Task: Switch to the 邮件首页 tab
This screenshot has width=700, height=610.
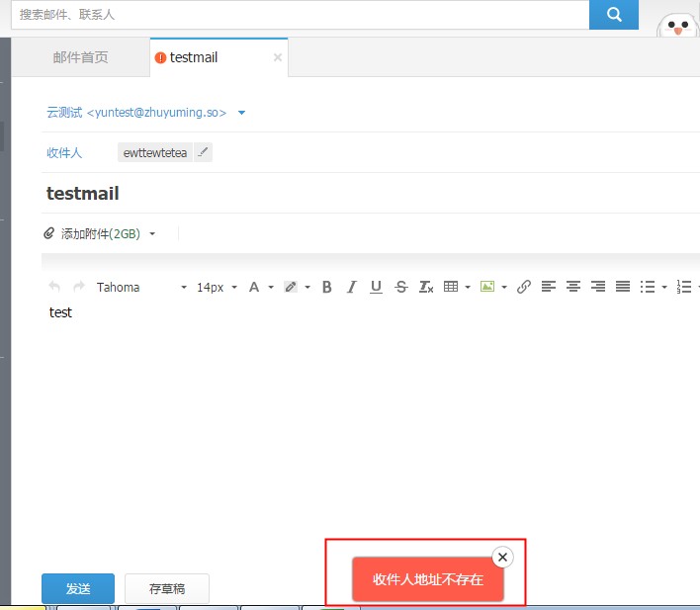Action: tap(80, 57)
